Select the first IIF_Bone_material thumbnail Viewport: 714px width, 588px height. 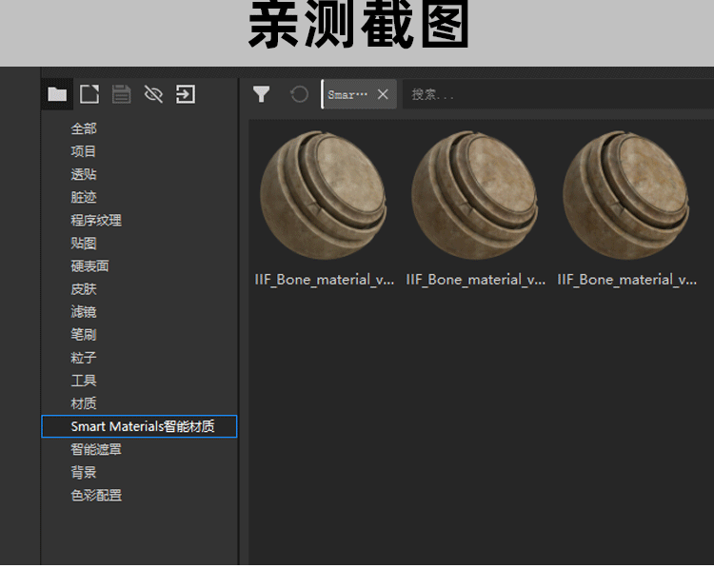coord(324,195)
